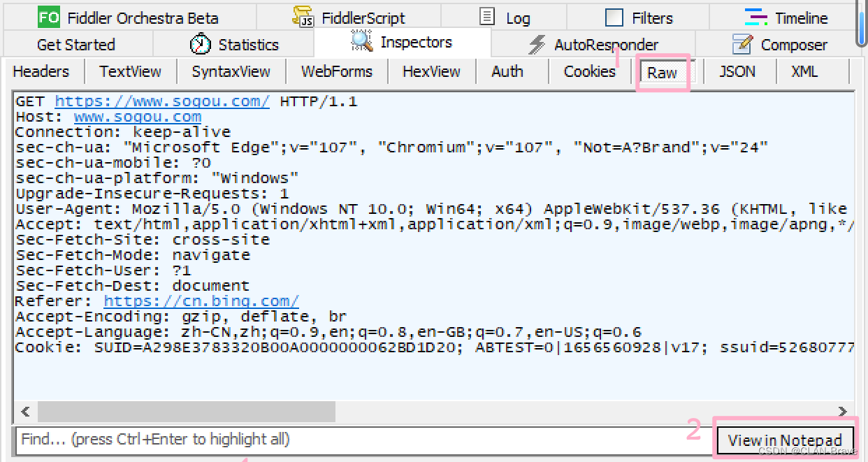
Task: Click the sec-ch-ua-platform "Windows" line
Action: (157, 178)
